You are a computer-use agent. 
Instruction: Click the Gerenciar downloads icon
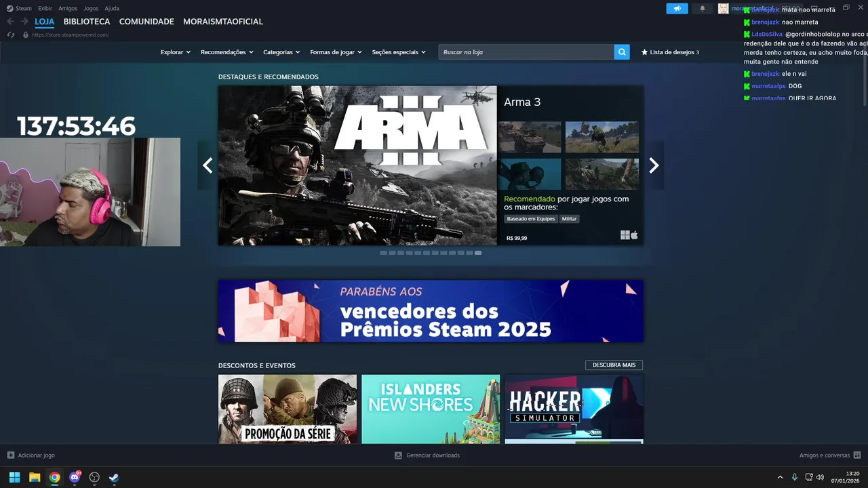[398, 455]
